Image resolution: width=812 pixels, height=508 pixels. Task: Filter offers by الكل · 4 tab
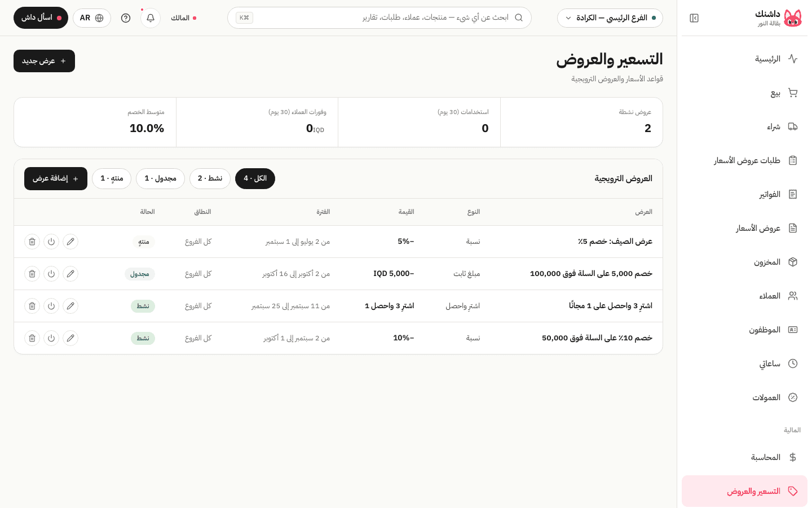(255, 178)
